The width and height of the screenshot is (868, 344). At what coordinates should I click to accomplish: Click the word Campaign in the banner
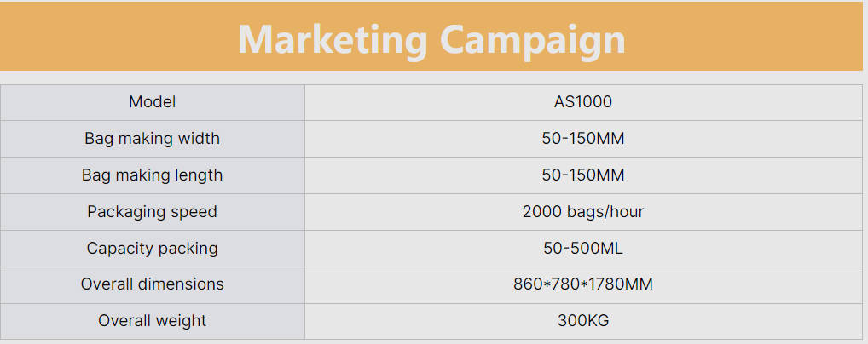(532, 41)
